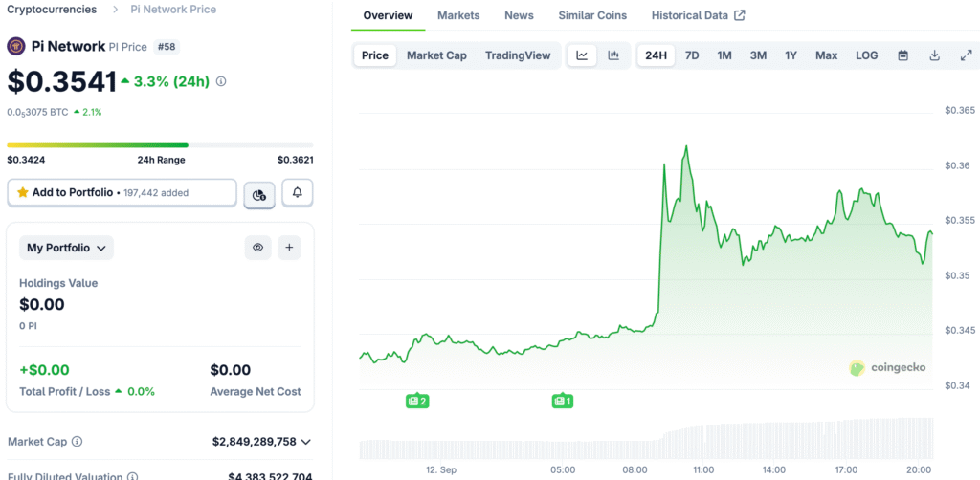Open the Similar Coins tab
This screenshot has height=480, width=980.
click(592, 15)
